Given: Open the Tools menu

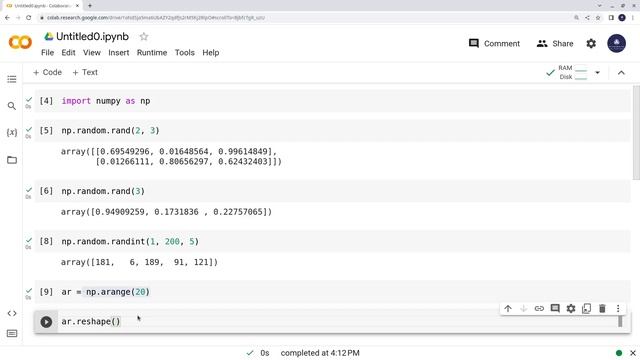Looking at the screenshot, I should [x=184, y=53].
